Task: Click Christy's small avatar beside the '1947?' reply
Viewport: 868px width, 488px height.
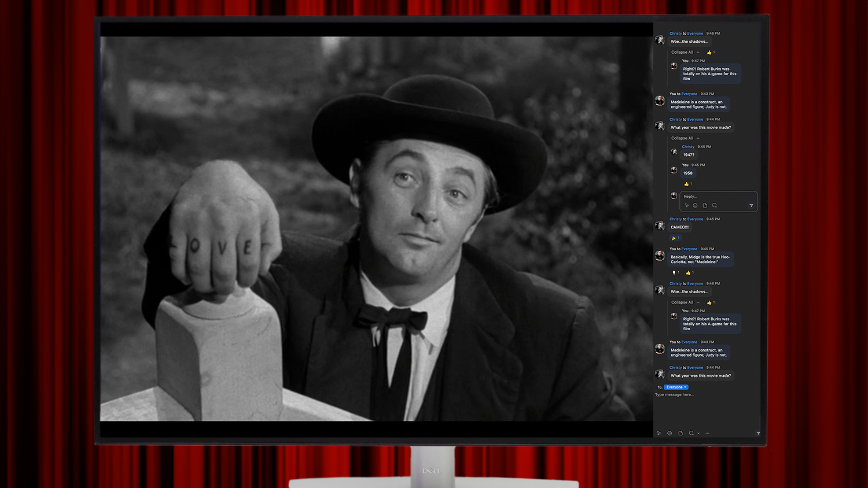Action: [674, 151]
